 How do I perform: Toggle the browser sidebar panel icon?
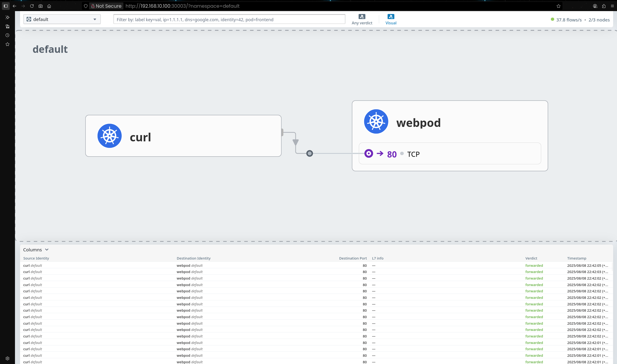coord(6,6)
